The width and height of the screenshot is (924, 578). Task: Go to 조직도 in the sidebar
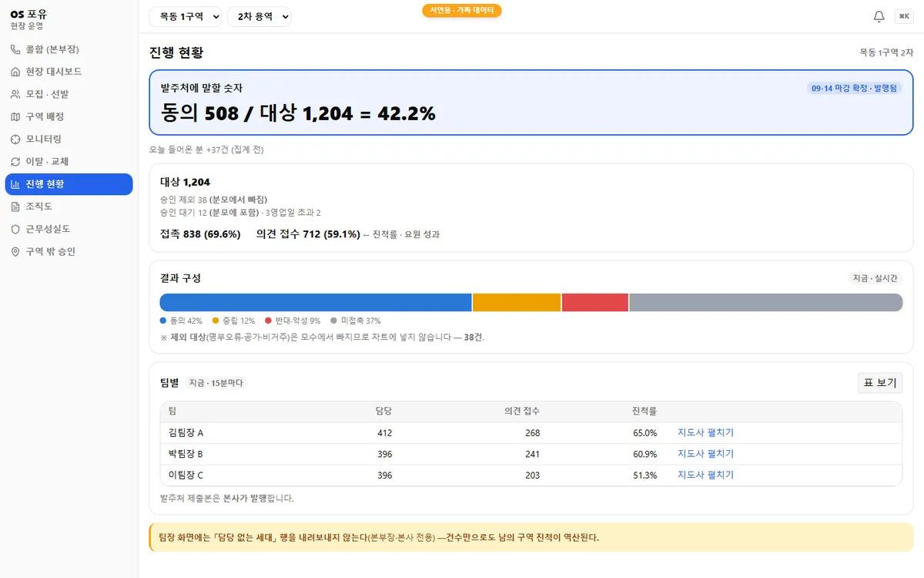click(69, 207)
